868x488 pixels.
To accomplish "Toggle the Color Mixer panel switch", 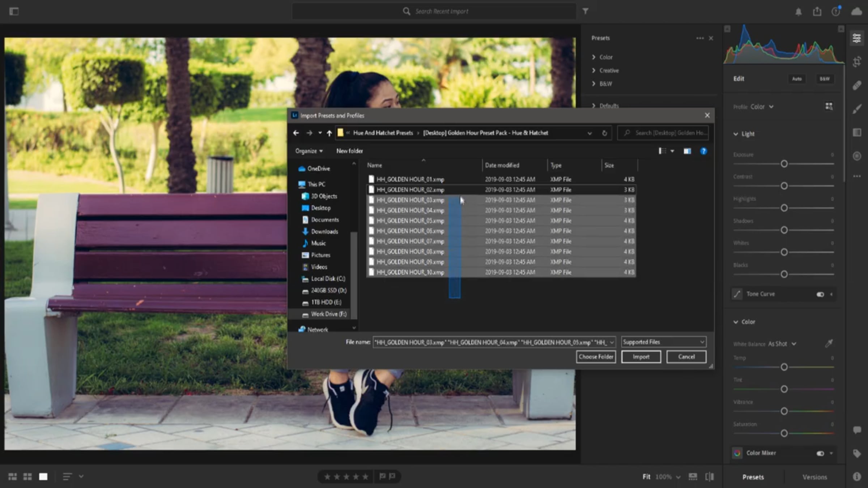I will tap(820, 453).
